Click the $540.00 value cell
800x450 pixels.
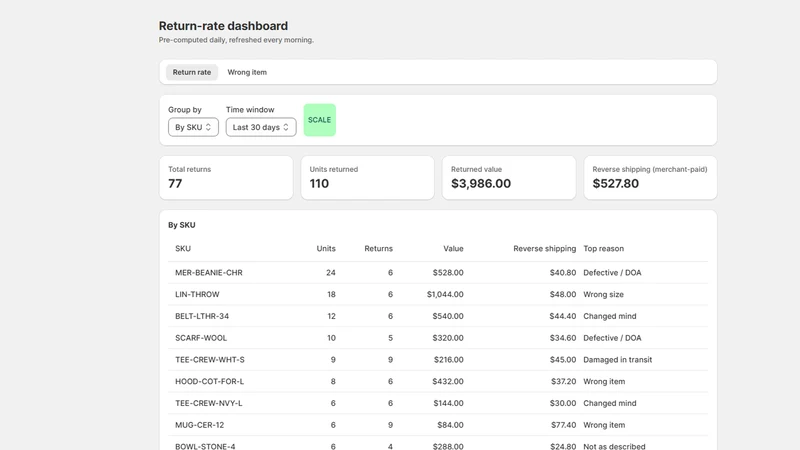coord(448,316)
